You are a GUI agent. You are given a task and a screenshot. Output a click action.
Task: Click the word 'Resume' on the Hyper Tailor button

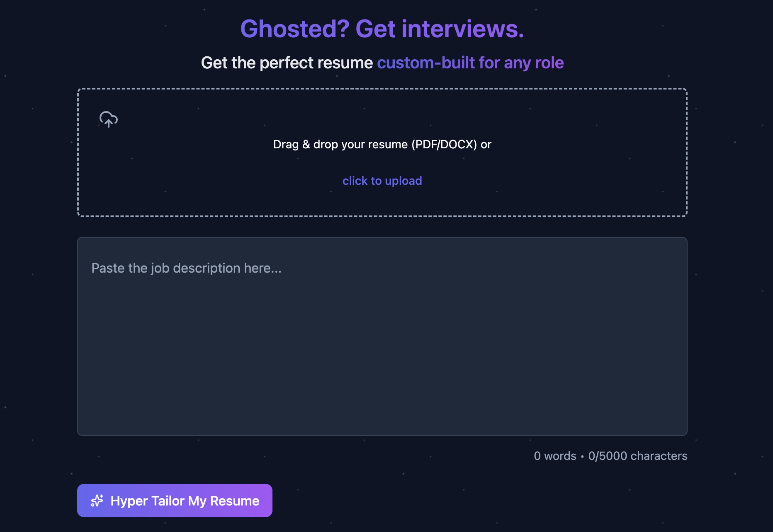point(235,501)
